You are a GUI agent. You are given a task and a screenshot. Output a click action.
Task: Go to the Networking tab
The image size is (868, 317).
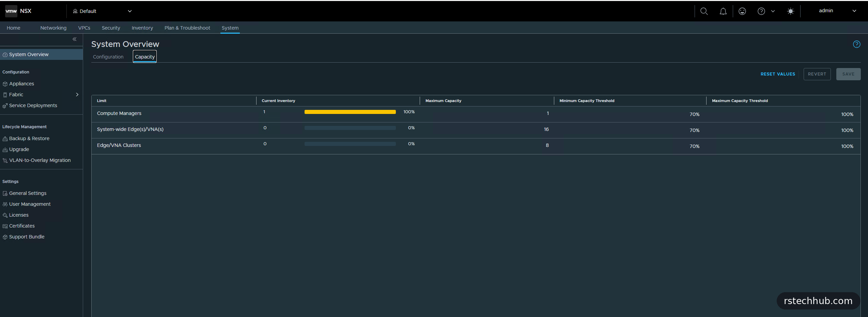tap(53, 28)
